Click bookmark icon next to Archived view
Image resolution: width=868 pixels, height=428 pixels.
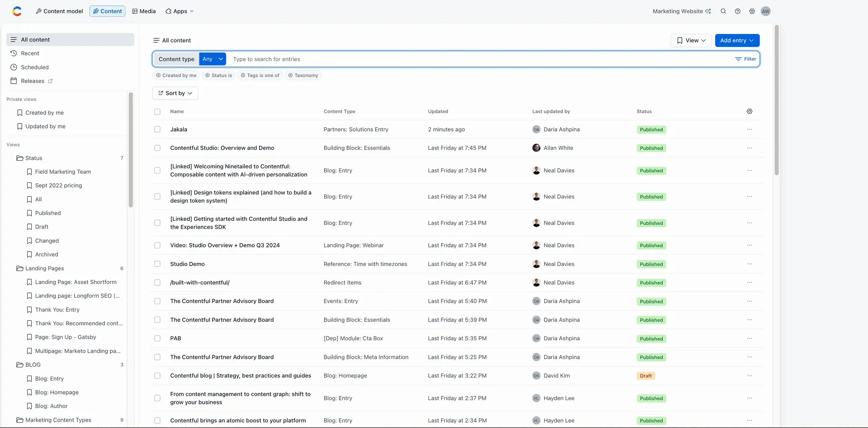pos(29,255)
